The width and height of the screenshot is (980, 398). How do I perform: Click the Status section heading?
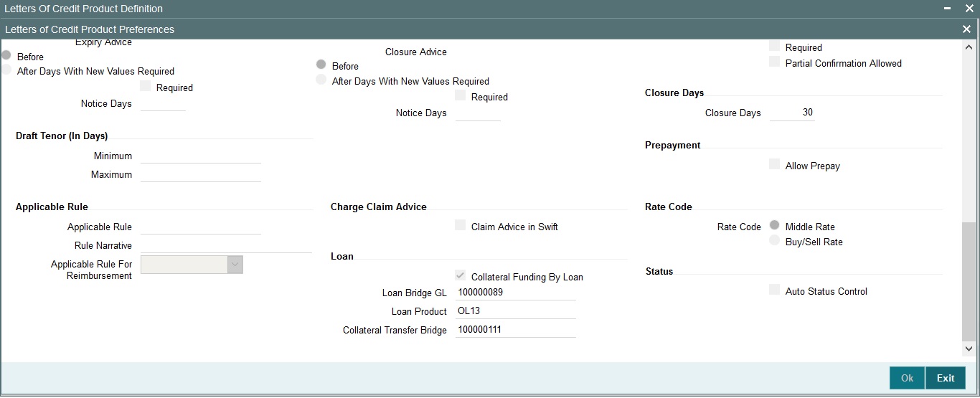tap(659, 272)
